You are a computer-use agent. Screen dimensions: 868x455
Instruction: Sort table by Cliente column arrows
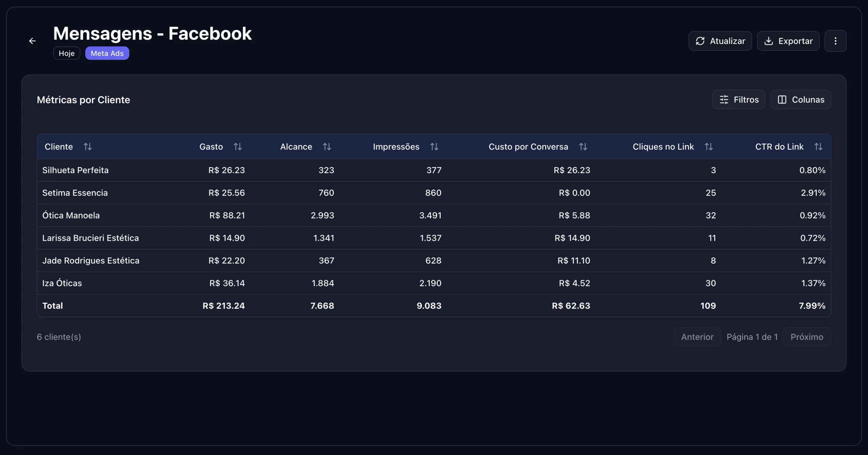87,147
